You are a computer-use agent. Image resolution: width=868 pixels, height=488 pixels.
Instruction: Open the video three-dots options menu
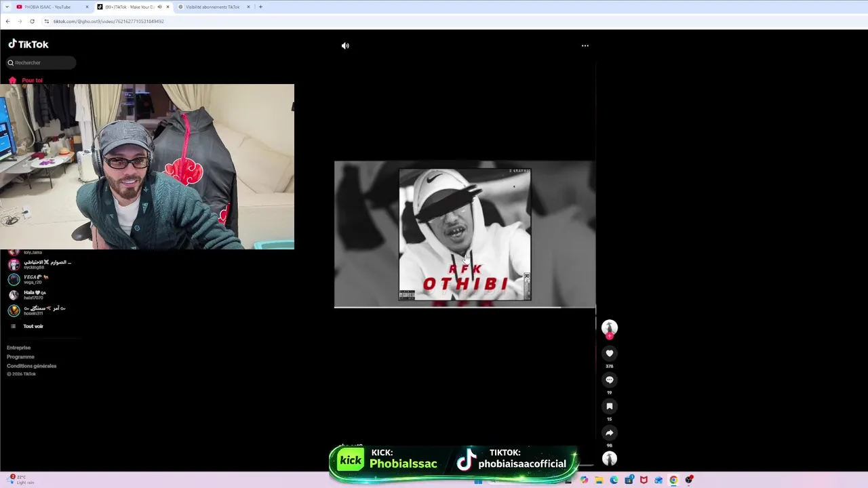585,45
